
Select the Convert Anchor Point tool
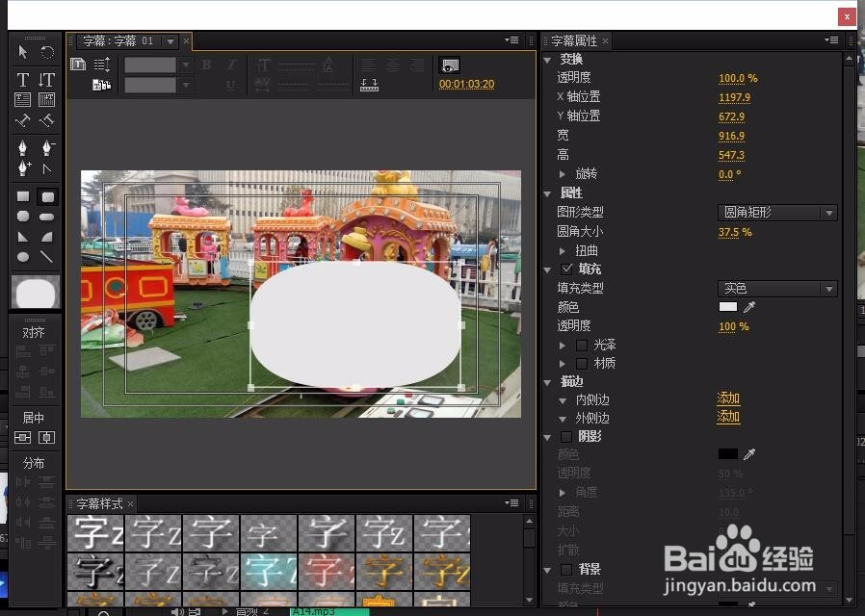point(47,168)
